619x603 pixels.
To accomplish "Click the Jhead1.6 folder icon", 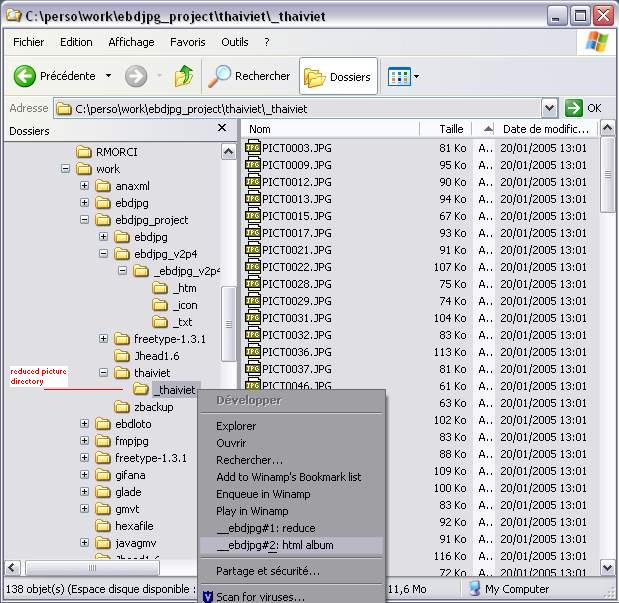I will [x=122, y=356].
